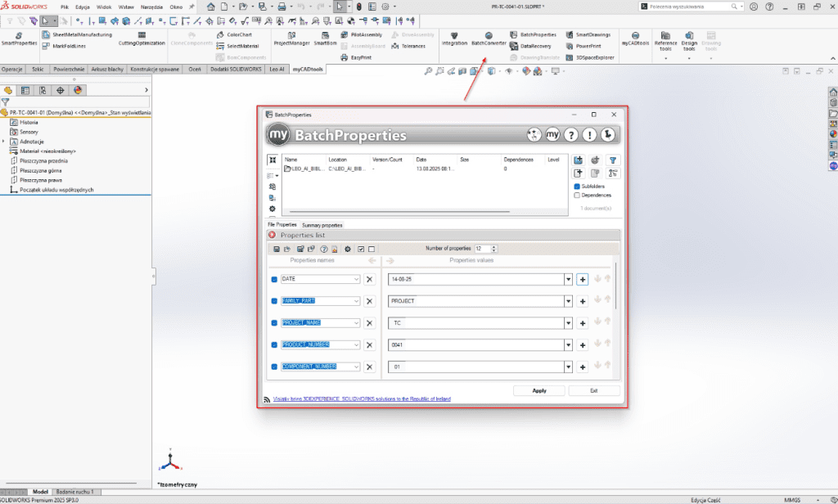The height and width of the screenshot is (504, 838).
Task: Click the file list horizontal scrollbar
Action: (x=399, y=212)
